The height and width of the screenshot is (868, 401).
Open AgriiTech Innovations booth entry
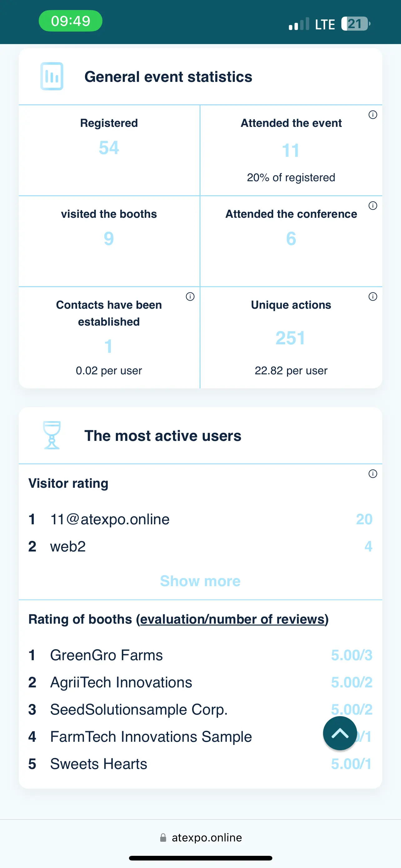pyautogui.click(x=200, y=682)
